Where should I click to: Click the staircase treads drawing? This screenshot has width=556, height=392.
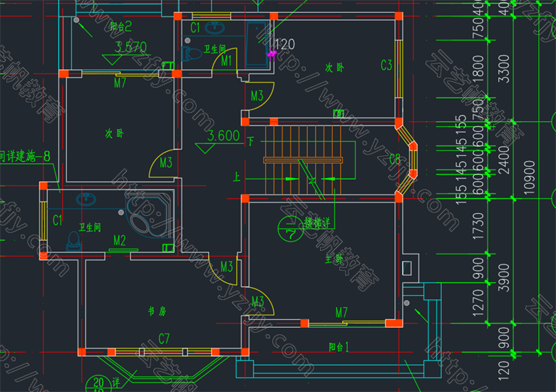(303, 160)
